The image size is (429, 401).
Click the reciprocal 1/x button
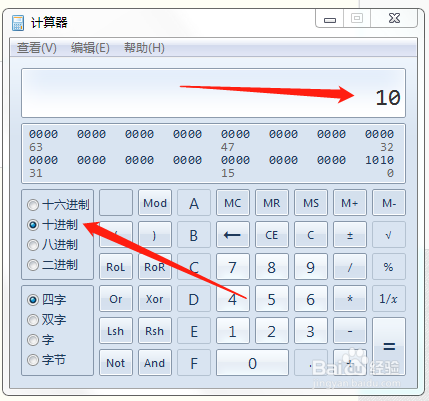(389, 299)
